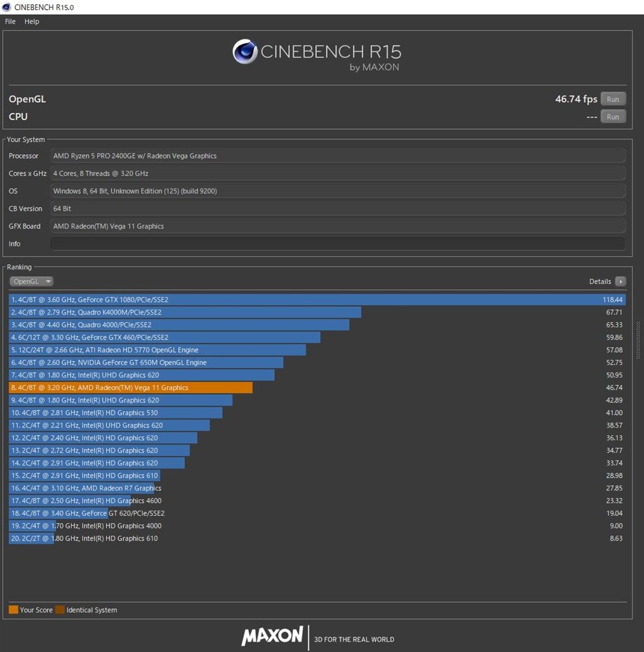Click the Info text field
This screenshot has width=644, height=652.
[x=337, y=244]
